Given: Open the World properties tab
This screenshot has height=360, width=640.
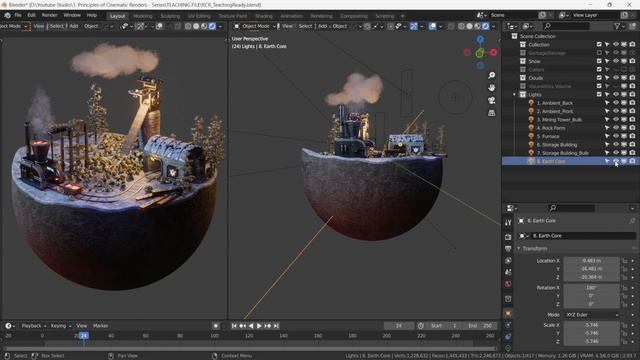Looking at the screenshot, I should pos(508,284).
